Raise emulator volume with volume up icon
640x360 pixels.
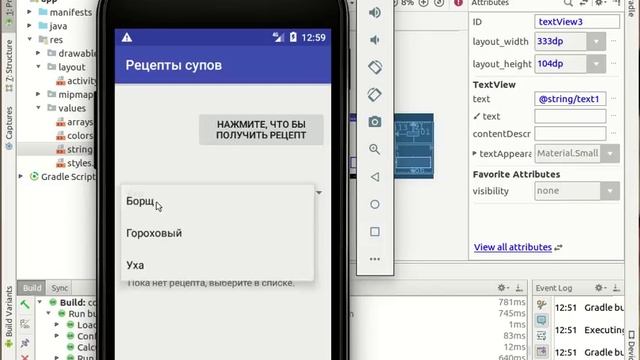pyautogui.click(x=375, y=13)
